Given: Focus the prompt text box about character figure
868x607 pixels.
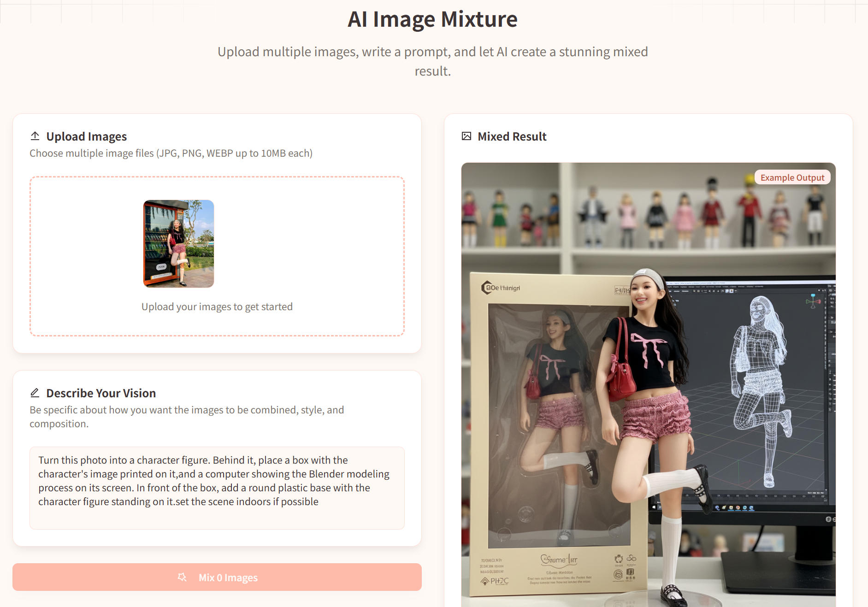Looking at the screenshot, I should point(217,487).
